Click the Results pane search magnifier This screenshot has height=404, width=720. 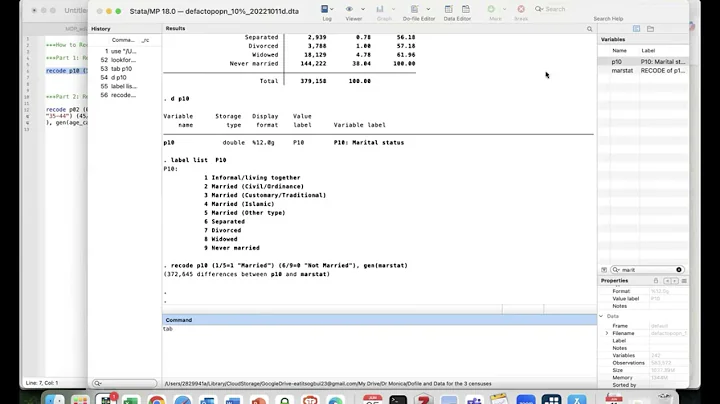coord(590,29)
